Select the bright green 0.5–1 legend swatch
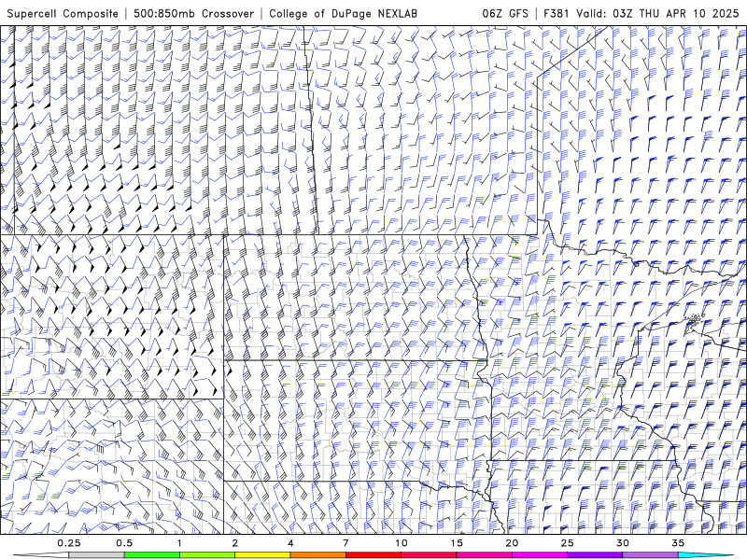Image resolution: width=747 pixels, height=560 pixels. [152, 555]
